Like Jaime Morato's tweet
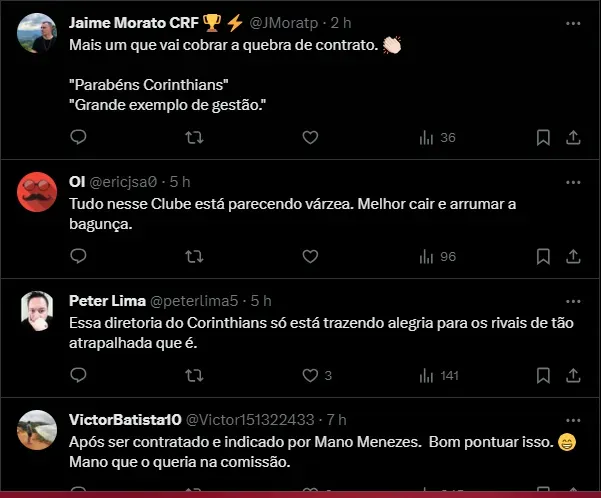Viewport: 601px width, 498px height. point(310,137)
